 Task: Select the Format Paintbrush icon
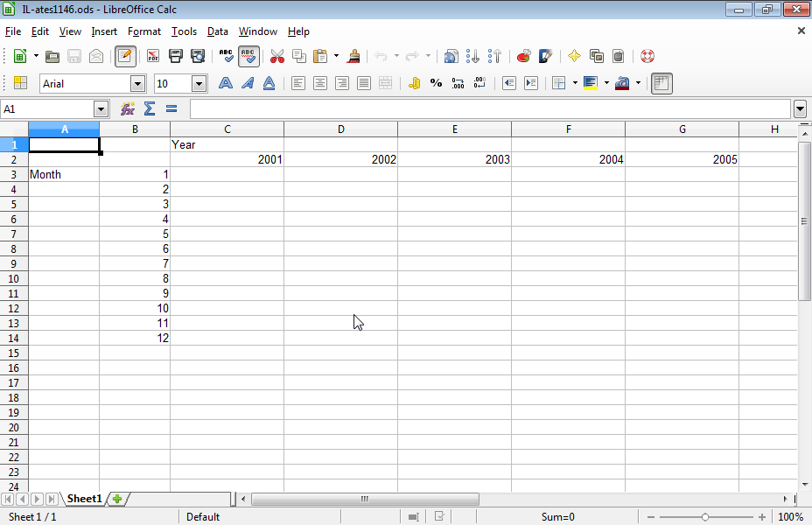tap(353, 56)
